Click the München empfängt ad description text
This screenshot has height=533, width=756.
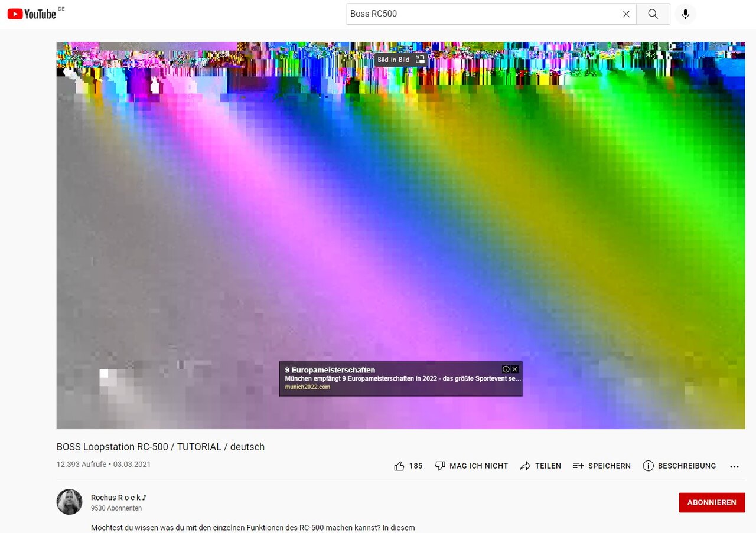pyautogui.click(x=403, y=378)
